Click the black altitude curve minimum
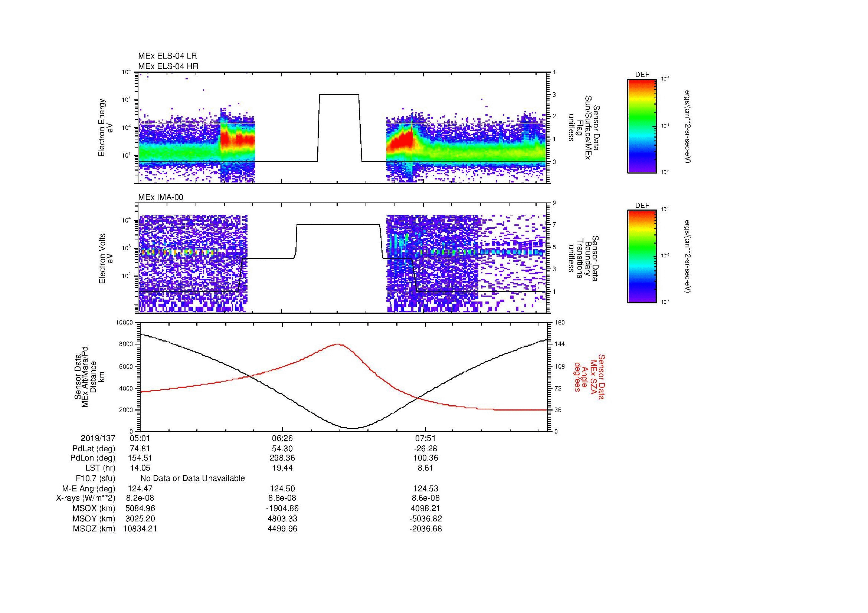 pyautogui.click(x=353, y=428)
